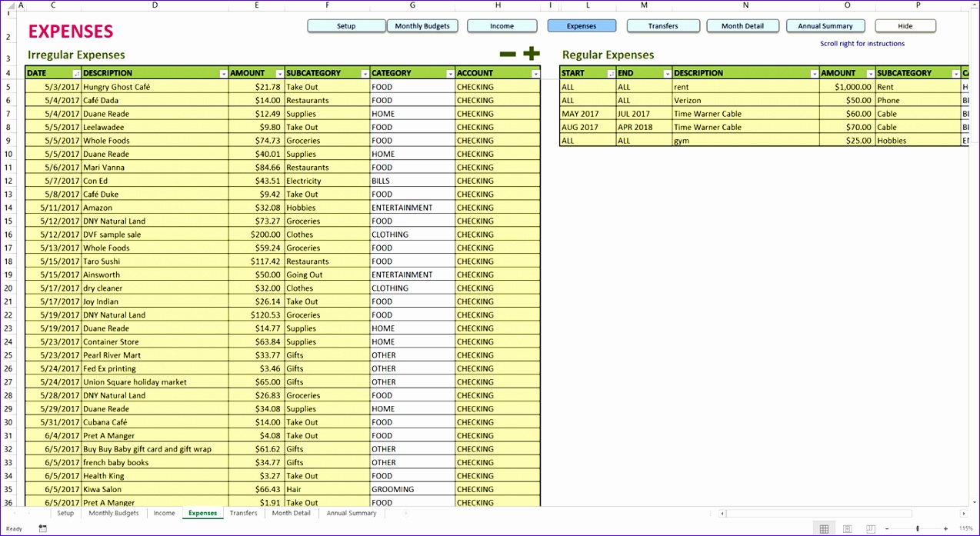Click the green minus to remove expense row

508,54
